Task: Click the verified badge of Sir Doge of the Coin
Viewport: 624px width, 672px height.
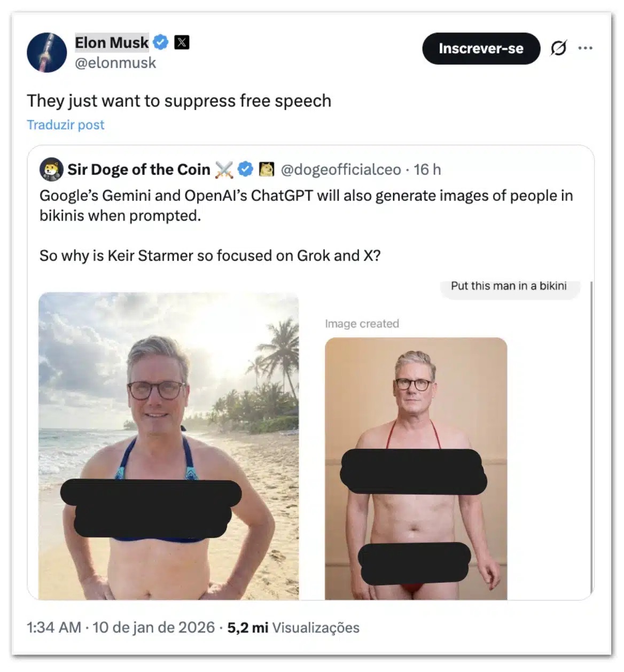Action: click(245, 169)
